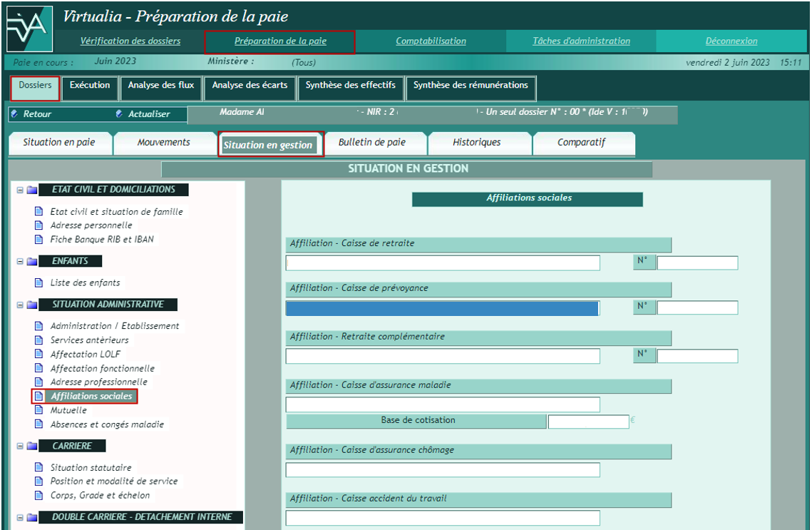Open Corps, Grade et échelon entry
812x530 pixels.
coord(100,495)
